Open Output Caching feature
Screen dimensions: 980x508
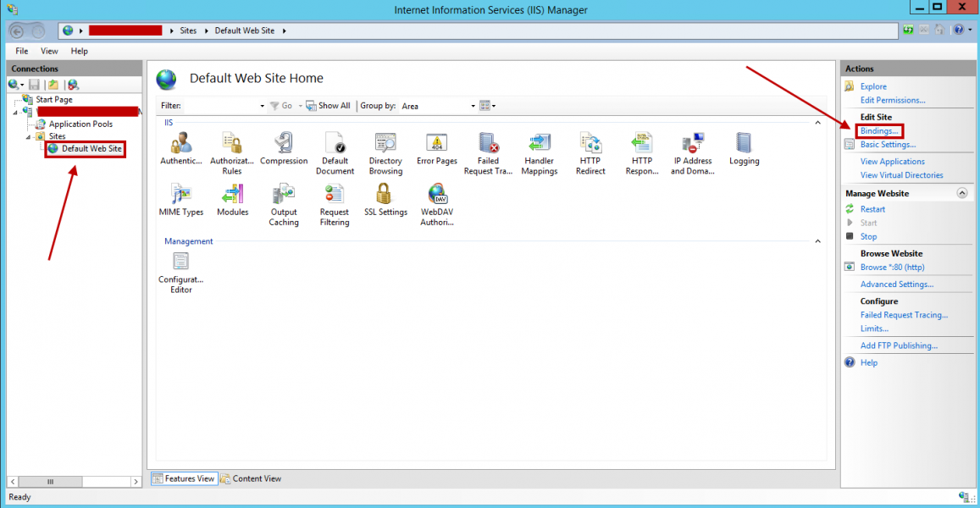point(284,205)
